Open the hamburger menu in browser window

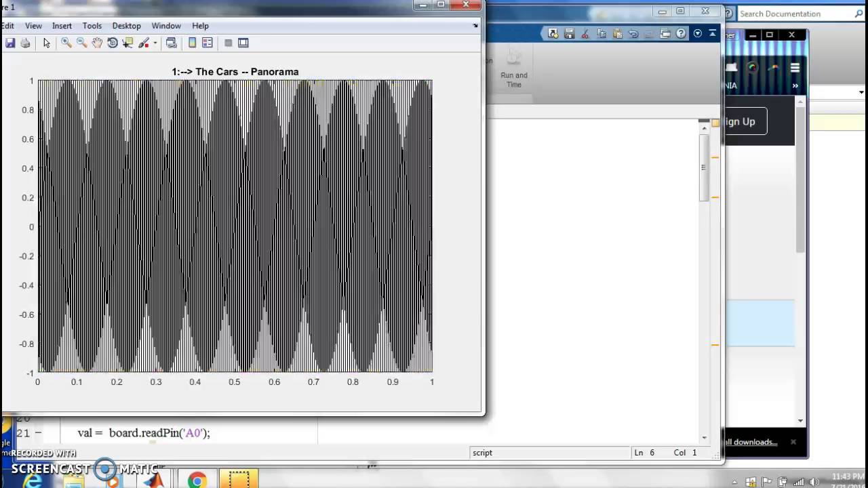pyautogui.click(x=795, y=68)
